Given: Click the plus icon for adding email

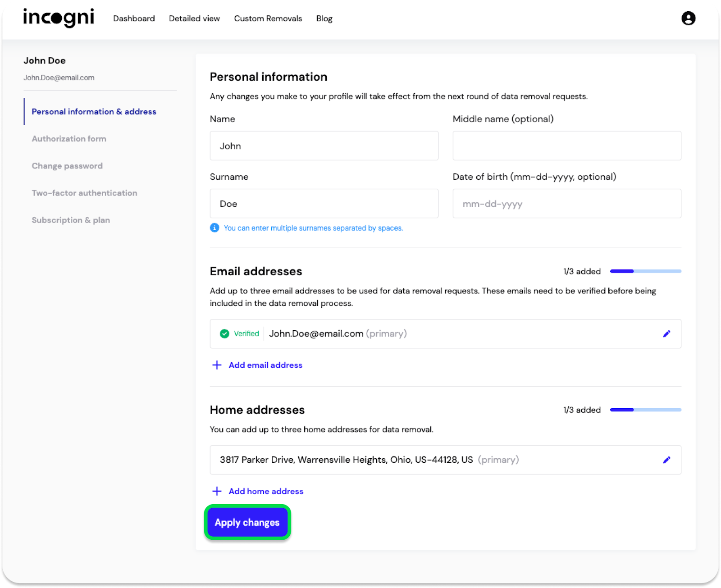Looking at the screenshot, I should click(x=217, y=365).
